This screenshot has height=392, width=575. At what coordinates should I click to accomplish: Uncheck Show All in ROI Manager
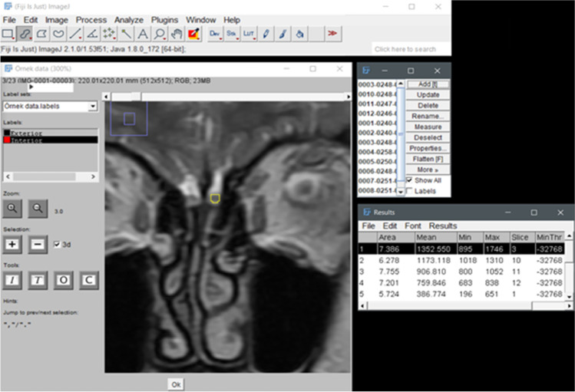pos(409,180)
